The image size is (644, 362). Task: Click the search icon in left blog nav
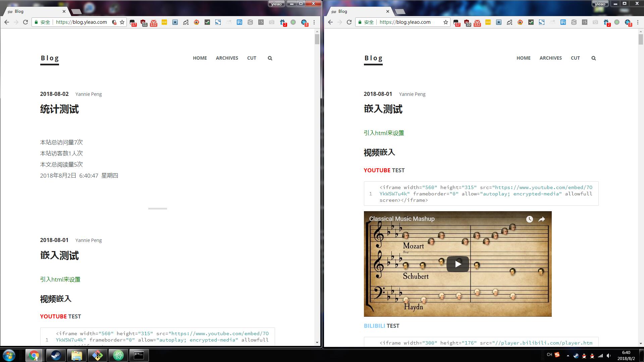coord(270,58)
